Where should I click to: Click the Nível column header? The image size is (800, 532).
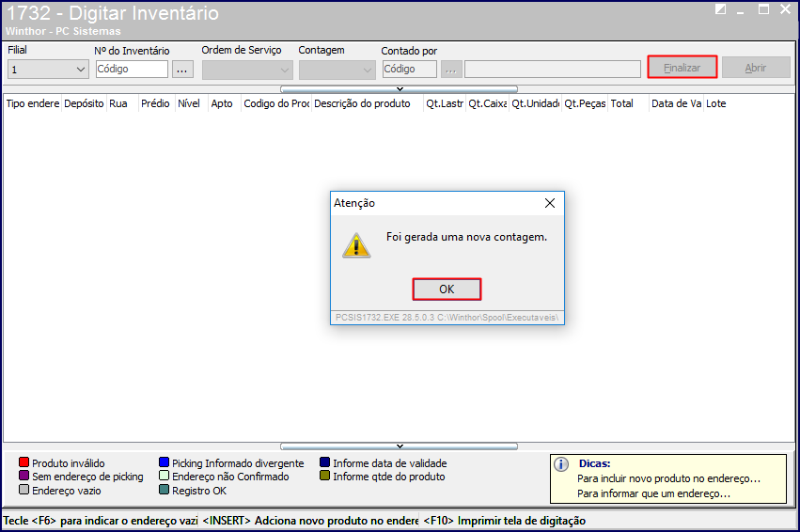(x=192, y=103)
